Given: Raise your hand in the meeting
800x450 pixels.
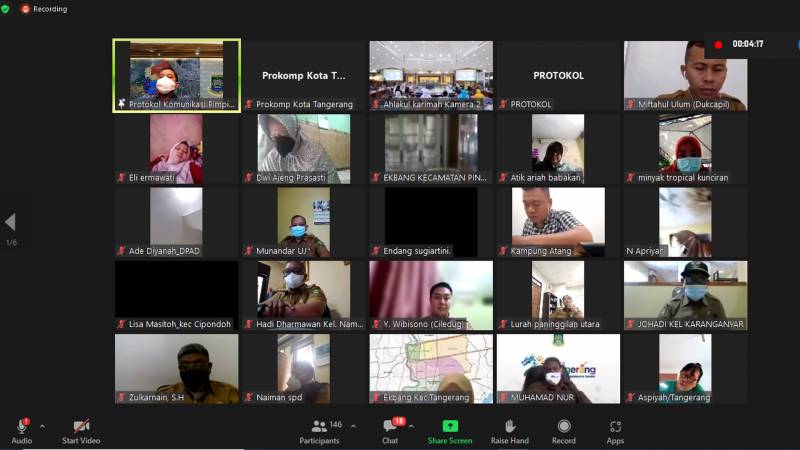Looking at the screenshot, I should click(x=509, y=430).
